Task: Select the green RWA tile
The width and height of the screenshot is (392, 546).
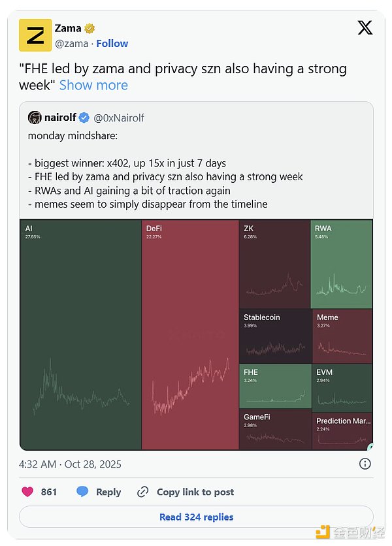Action: point(342,264)
